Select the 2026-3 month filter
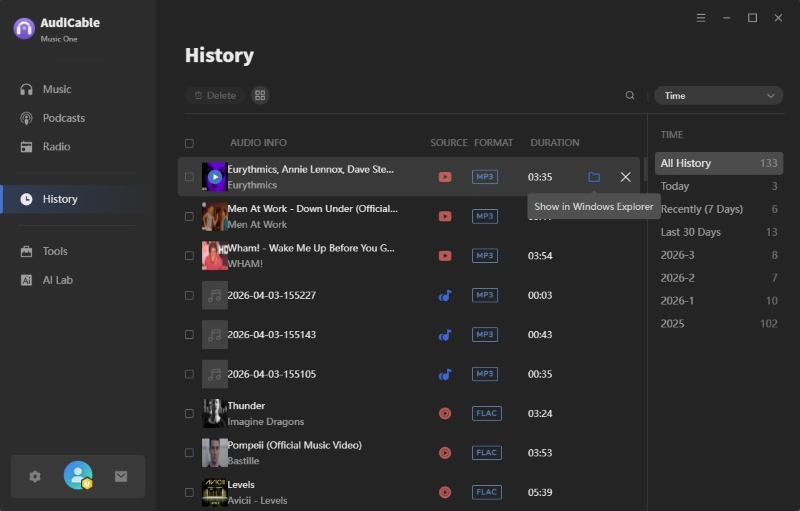 pos(718,255)
